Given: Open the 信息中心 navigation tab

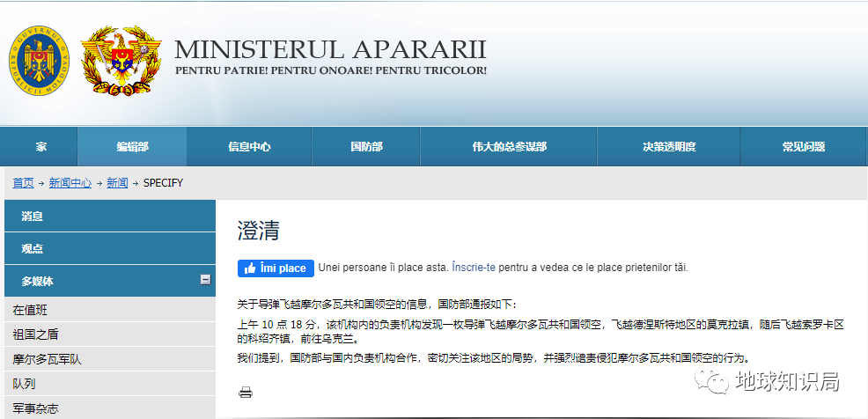Looking at the screenshot, I should click(x=249, y=147).
